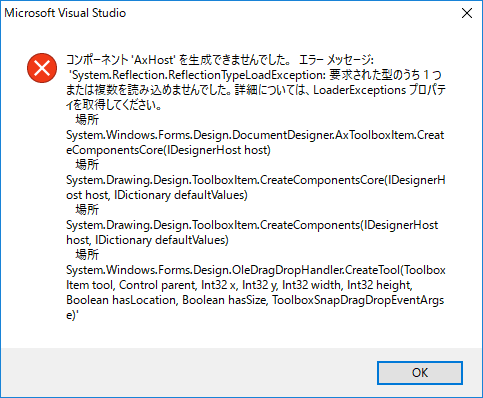Click the ToolboxItem.CreateComponents(IDesignerHost line

click(x=252, y=225)
